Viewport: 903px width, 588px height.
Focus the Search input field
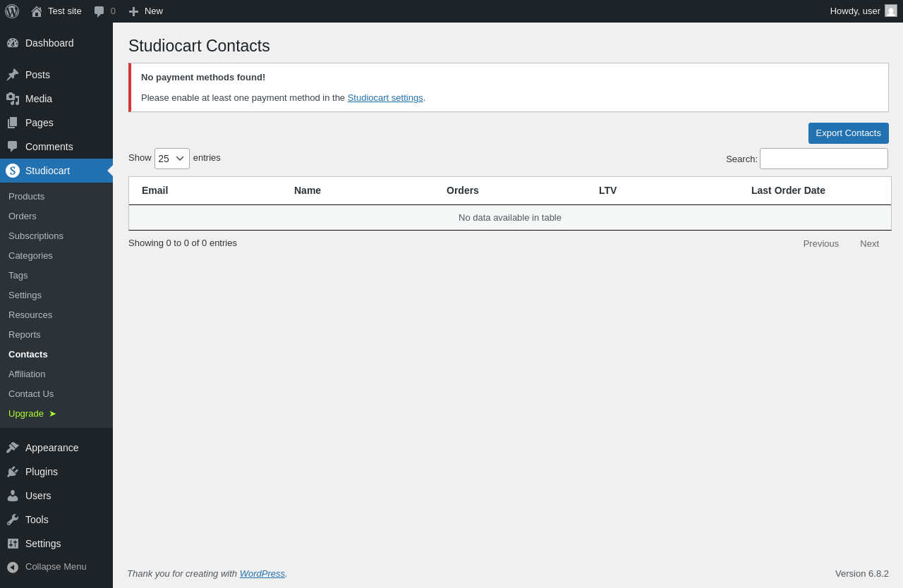[x=824, y=159]
